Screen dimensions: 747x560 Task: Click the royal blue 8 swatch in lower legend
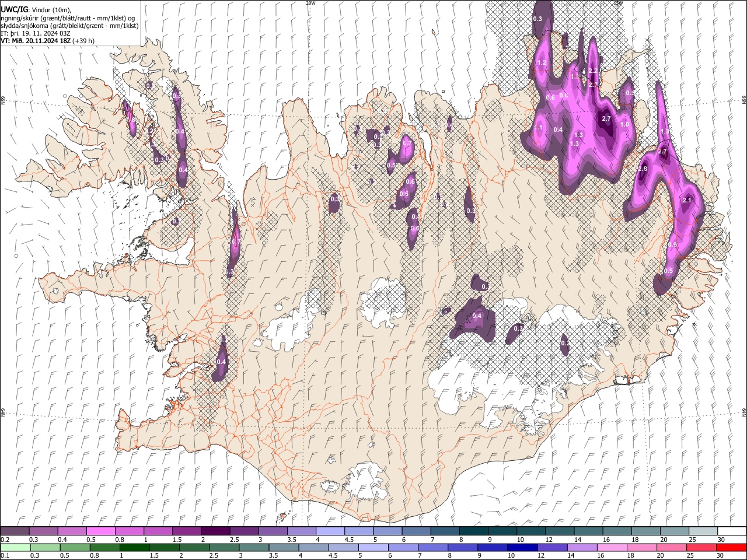[x=463, y=547]
